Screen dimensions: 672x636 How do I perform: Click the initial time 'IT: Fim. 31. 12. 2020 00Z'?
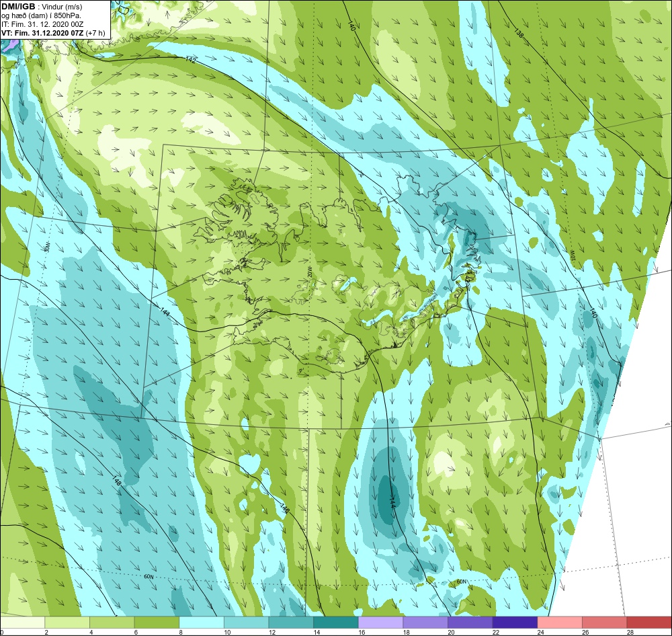pyautogui.click(x=42, y=24)
